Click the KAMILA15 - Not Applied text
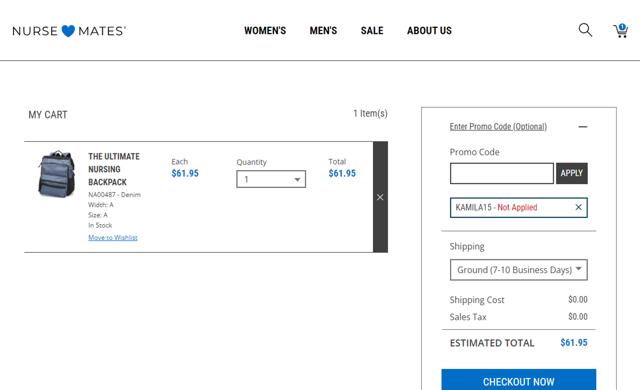This screenshot has height=390, width=640. [496, 207]
